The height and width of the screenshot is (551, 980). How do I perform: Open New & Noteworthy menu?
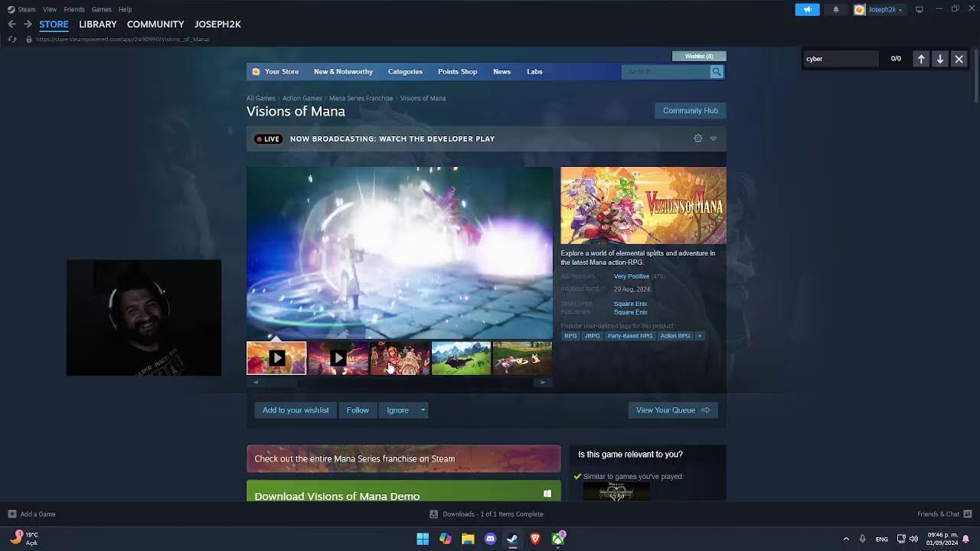pos(343,72)
